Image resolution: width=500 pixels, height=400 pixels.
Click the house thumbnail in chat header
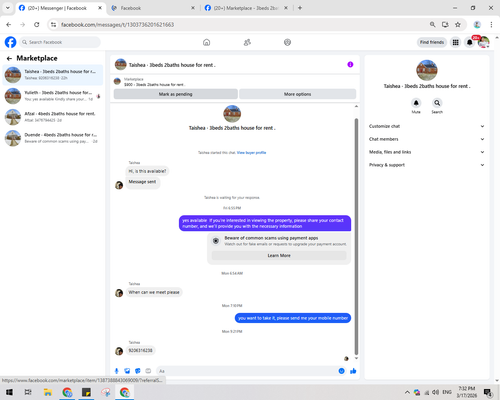pyautogui.click(x=121, y=64)
